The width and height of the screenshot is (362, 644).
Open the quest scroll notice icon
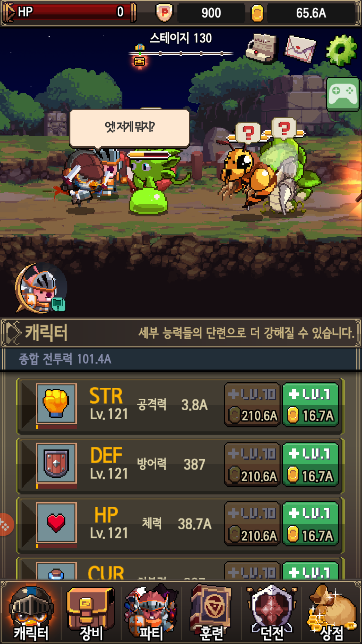(x=261, y=48)
